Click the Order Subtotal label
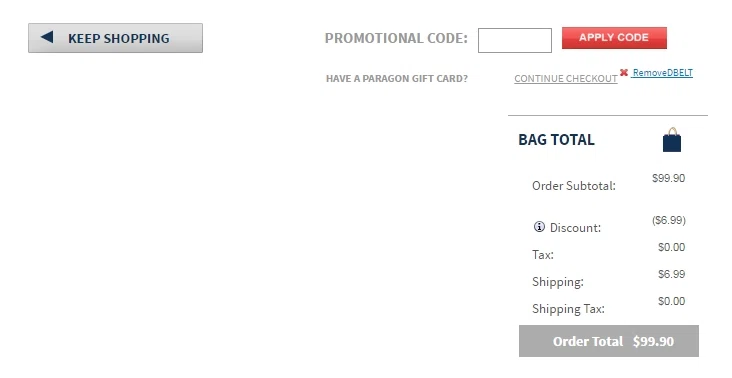 [x=574, y=186]
